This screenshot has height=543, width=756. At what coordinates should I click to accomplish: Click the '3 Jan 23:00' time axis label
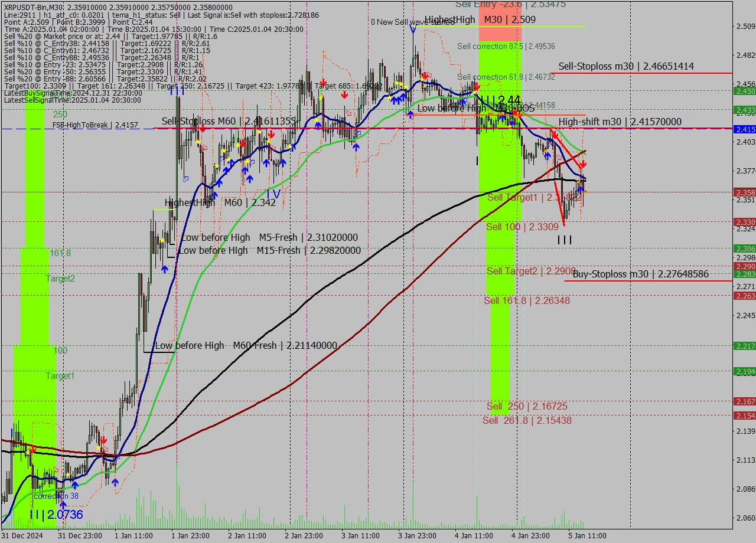(417, 536)
